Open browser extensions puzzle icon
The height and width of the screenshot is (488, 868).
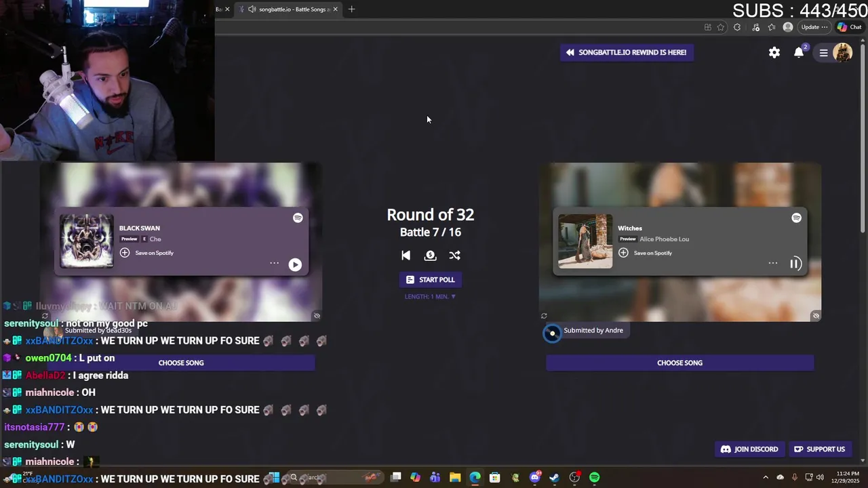point(737,27)
